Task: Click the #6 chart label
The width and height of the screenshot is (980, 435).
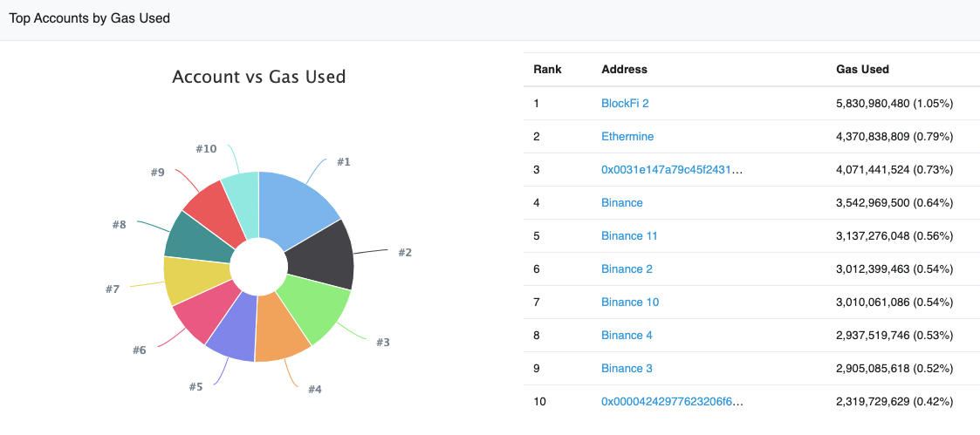Action: coord(140,350)
